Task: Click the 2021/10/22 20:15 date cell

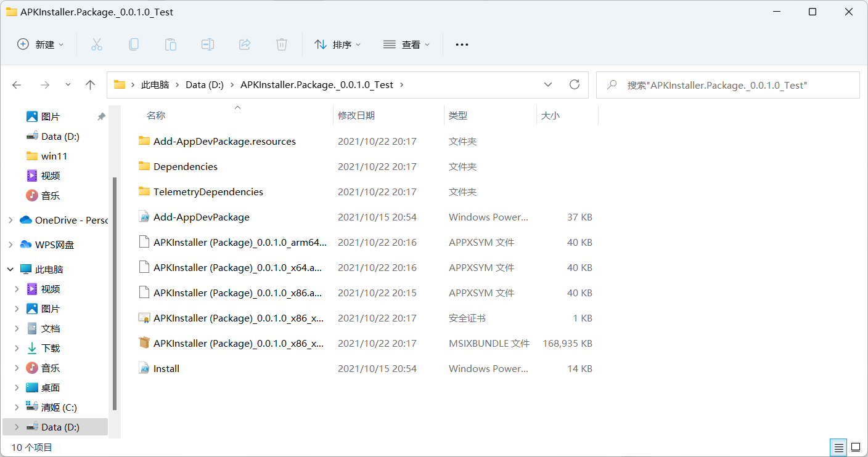Action: [377, 293]
